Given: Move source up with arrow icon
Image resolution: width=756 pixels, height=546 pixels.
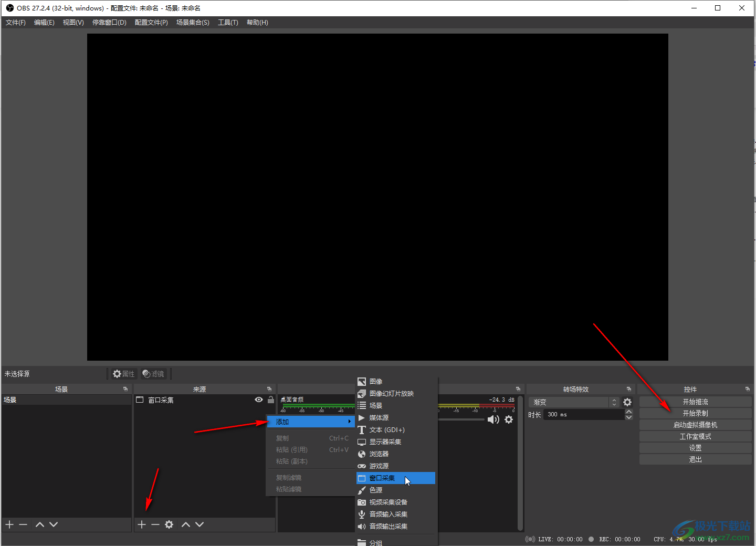Looking at the screenshot, I should (x=186, y=524).
